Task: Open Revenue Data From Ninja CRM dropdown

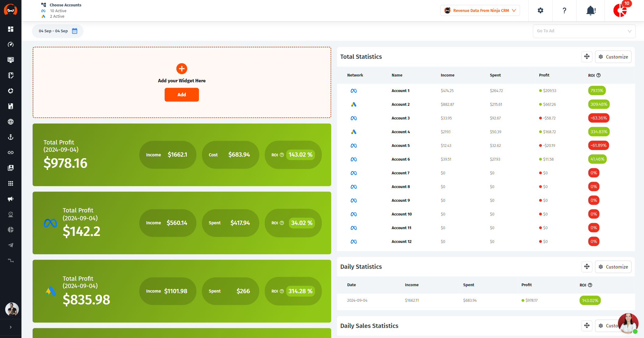Action: (x=480, y=11)
